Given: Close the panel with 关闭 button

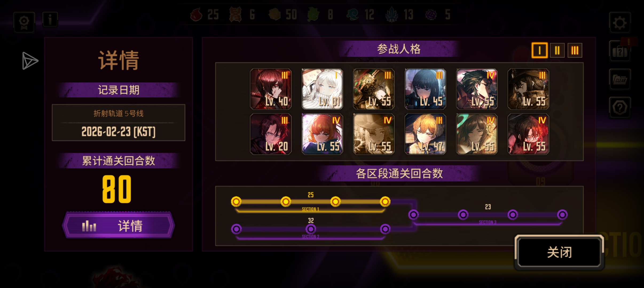Looking at the screenshot, I should (x=559, y=252).
